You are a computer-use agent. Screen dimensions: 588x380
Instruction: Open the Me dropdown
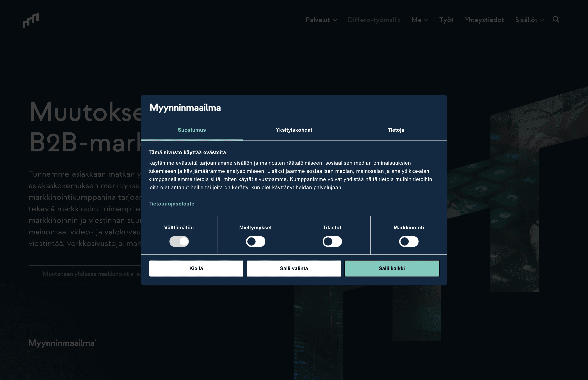[419, 20]
